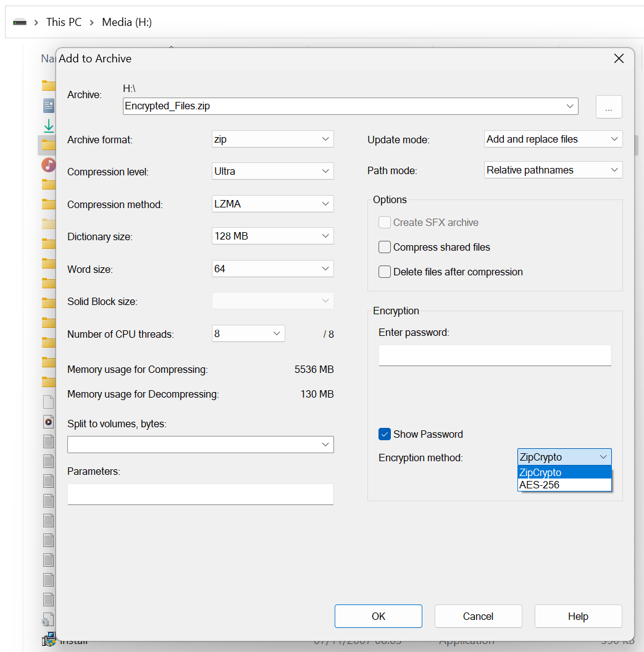Open the Path mode dropdown
This screenshot has width=644, height=652.
pos(553,170)
